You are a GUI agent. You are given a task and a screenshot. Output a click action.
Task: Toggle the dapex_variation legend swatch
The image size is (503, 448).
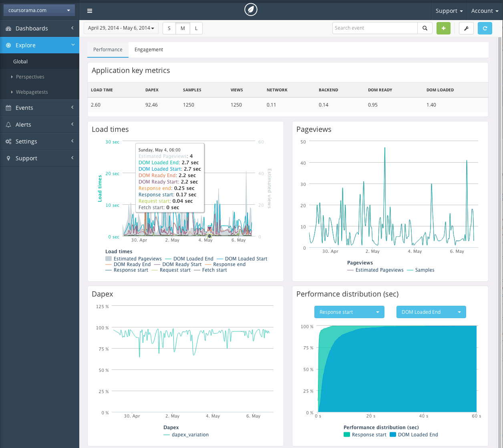tap(167, 435)
